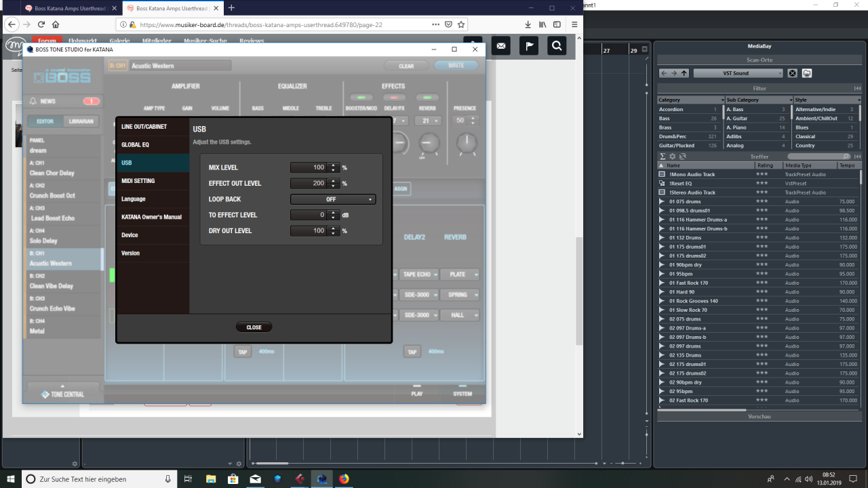Open the Firefox hamburger menu
Viewport: 868px width, 488px height.
tap(574, 24)
